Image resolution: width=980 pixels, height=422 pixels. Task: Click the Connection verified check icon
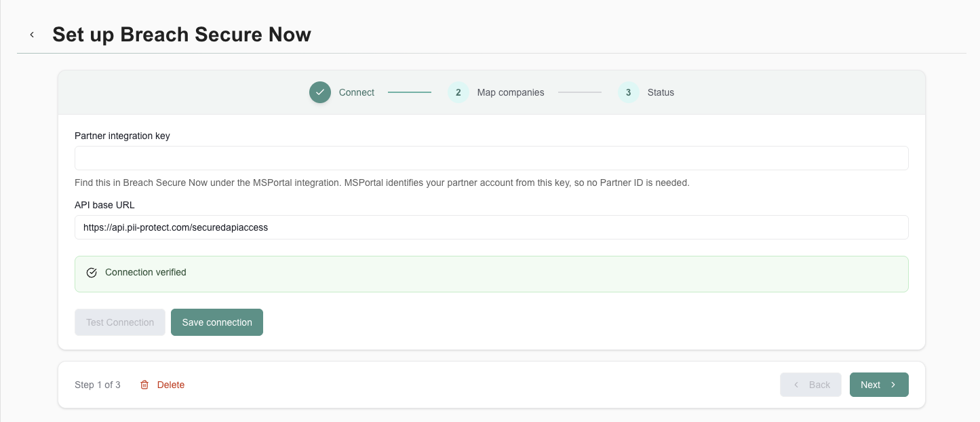(92, 273)
